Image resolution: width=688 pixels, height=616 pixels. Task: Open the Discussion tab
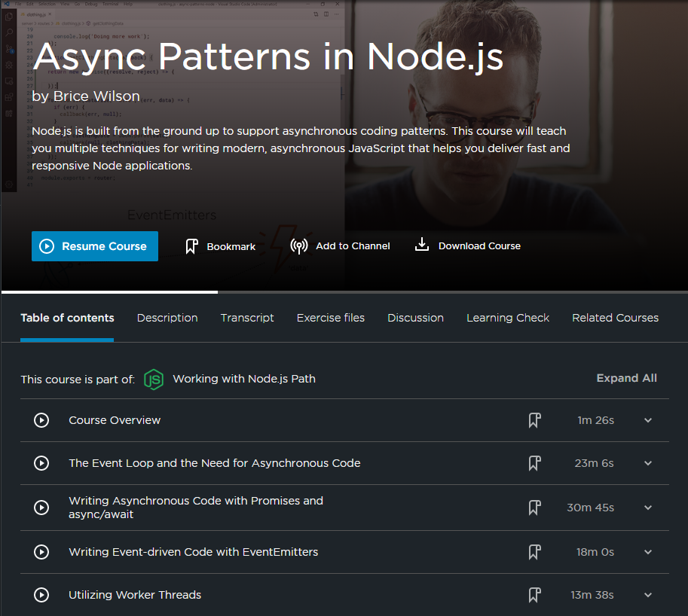pos(415,318)
